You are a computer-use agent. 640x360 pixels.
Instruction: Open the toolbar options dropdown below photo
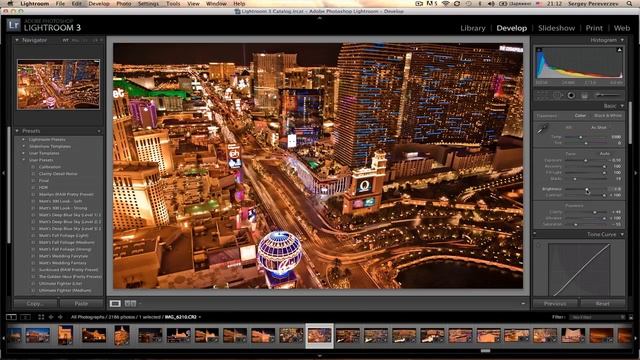[x=523, y=303]
